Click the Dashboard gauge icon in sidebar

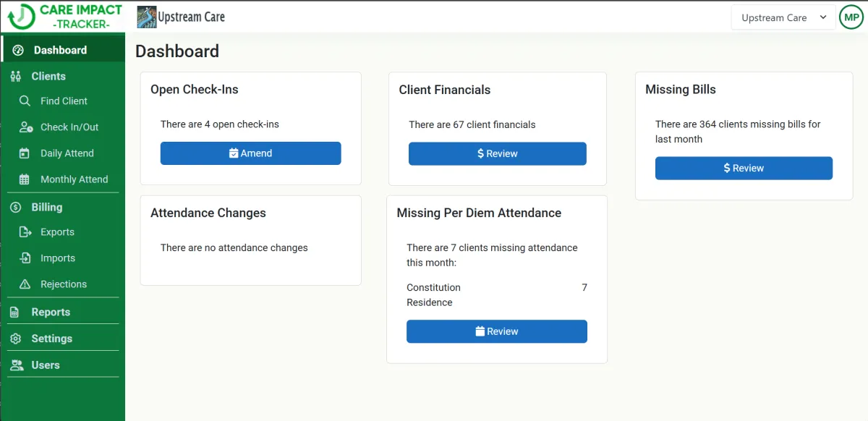19,50
